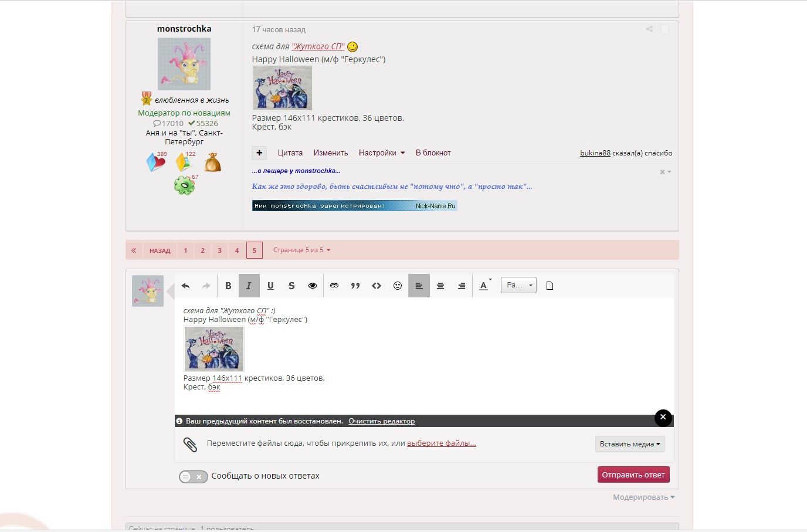The height and width of the screenshot is (532, 807).
Task: Insert a link using the toolbar
Action: [x=334, y=286]
